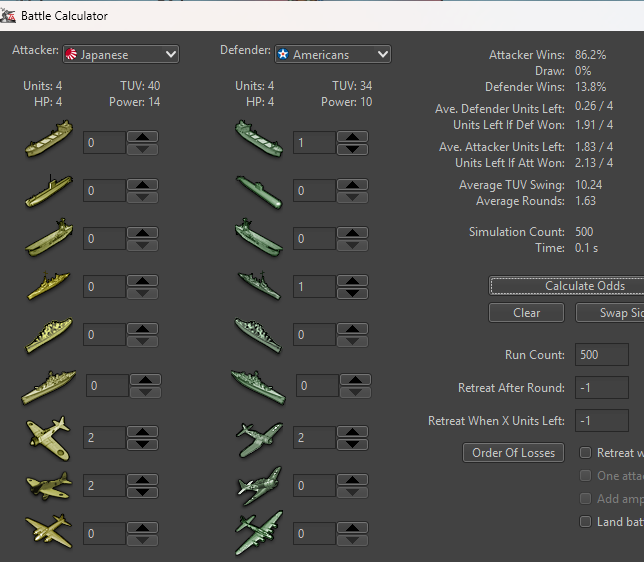
Task: Decrease Japanese fighter count with down arrow
Action: (x=143, y=445)
